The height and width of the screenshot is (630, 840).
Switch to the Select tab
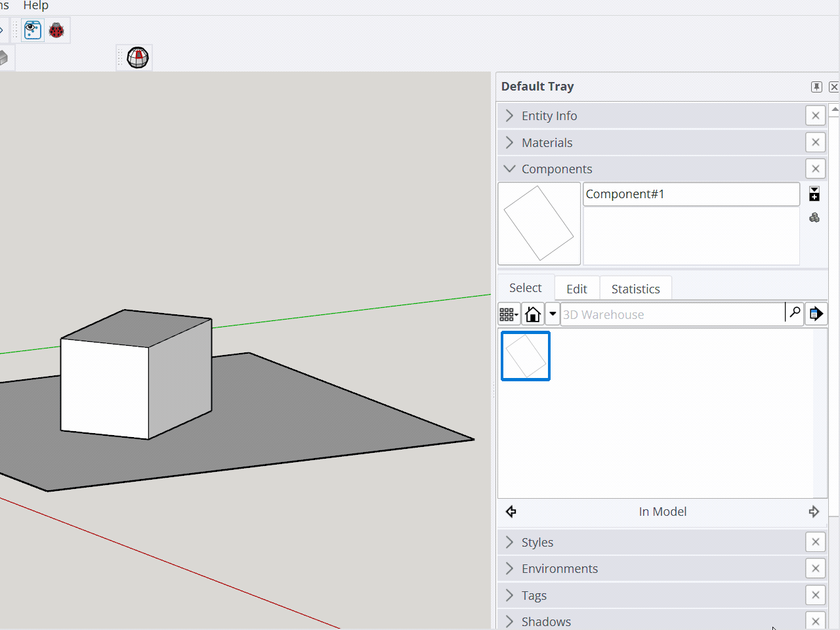click(x=526, y=288)
